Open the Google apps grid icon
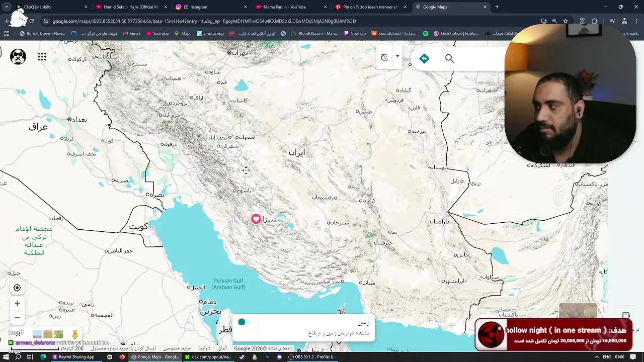The image size is (644, 362). pos(42,57)
